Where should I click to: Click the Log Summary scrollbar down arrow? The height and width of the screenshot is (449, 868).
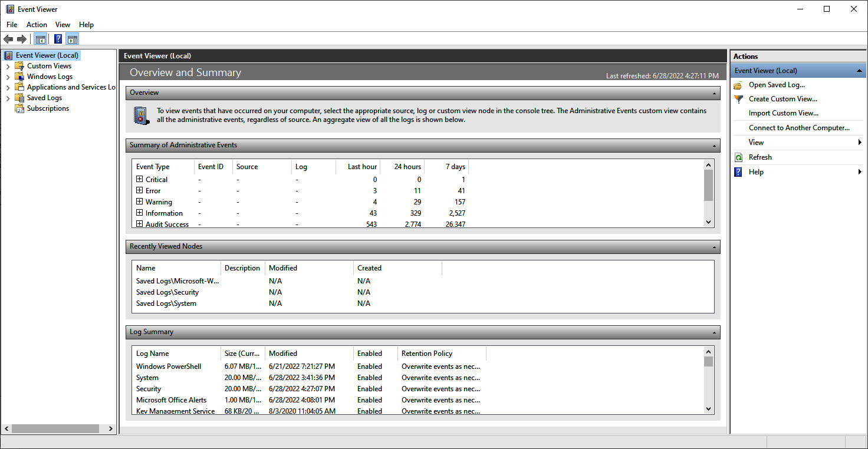tap(709, 409)
